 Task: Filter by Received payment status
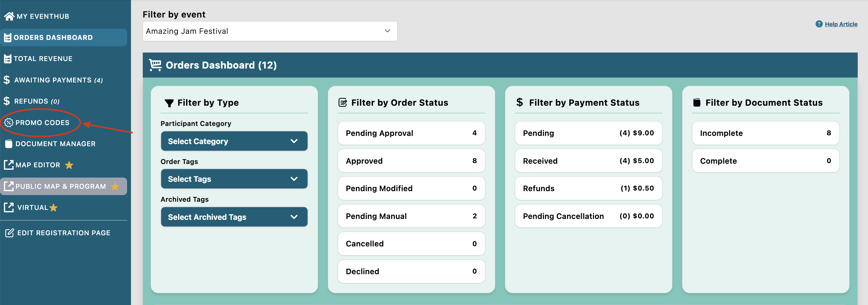(x=588, y=161)
